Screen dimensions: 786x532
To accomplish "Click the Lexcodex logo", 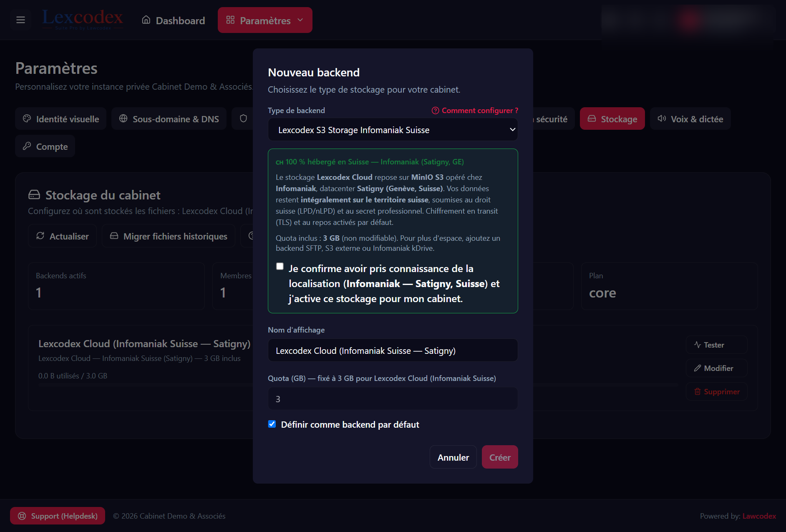I will tap(83, 20).
